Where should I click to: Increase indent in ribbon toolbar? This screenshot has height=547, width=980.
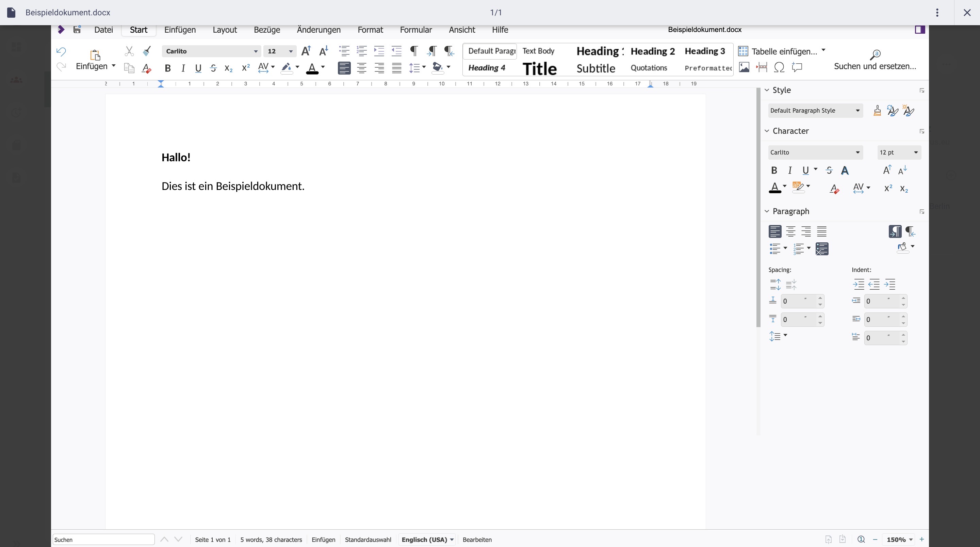[x=379, y=51]
